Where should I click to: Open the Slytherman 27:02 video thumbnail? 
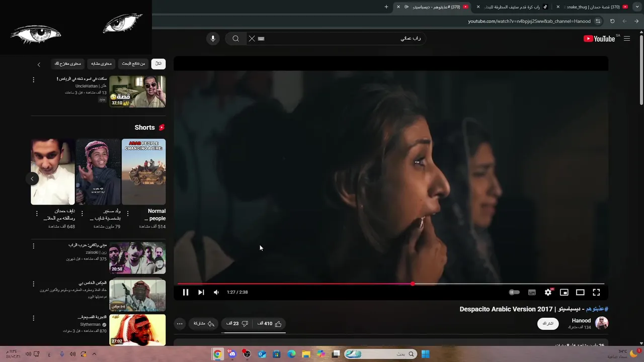(137, 330)
